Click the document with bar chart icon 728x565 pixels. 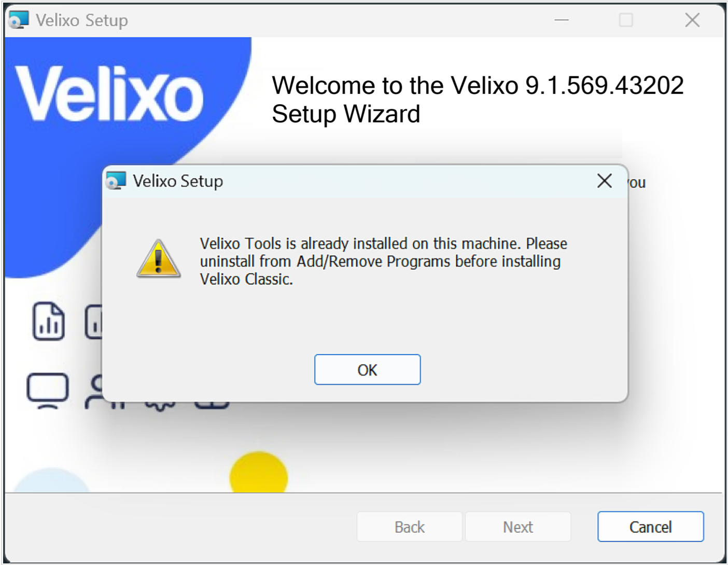click(x=49, y=321)
